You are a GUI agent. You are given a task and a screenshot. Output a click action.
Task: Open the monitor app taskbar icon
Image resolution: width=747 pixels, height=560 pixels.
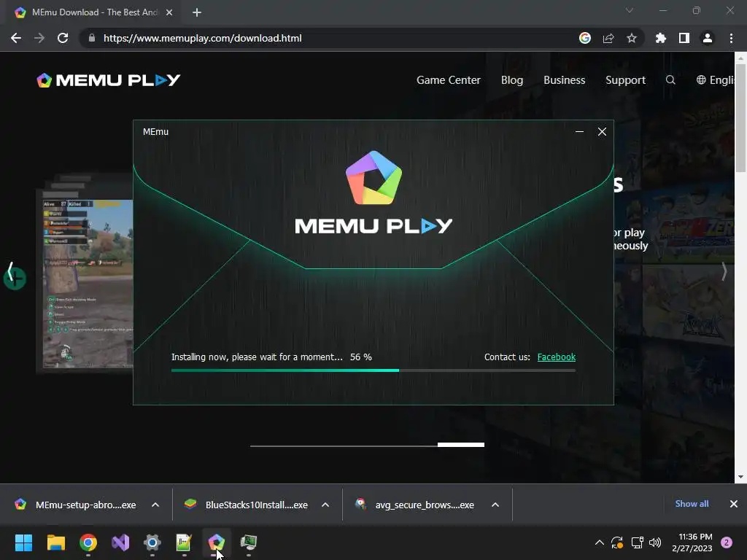pyautogui.click(x=248, y=542)
